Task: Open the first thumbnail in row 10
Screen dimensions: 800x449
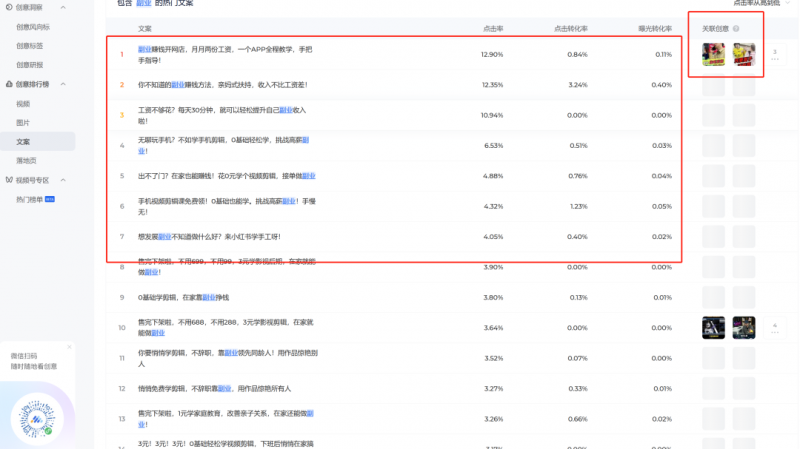Action: [713, 327]
